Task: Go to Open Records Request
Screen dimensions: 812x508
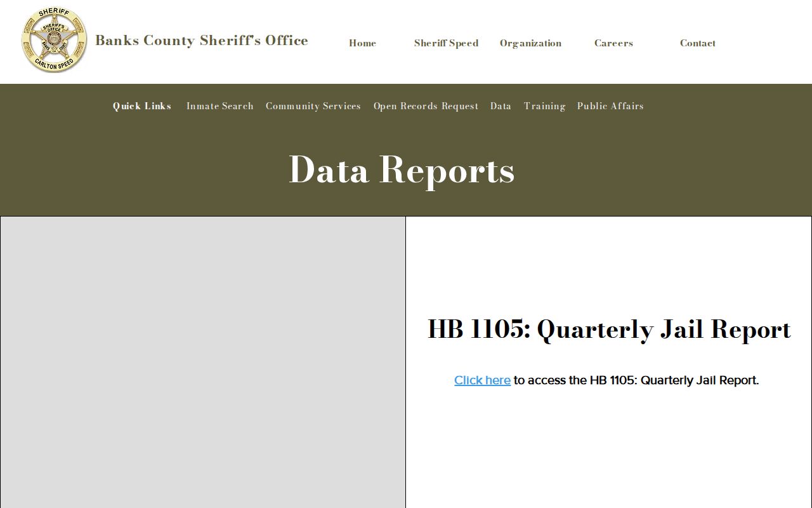Action: click(426, 106)
